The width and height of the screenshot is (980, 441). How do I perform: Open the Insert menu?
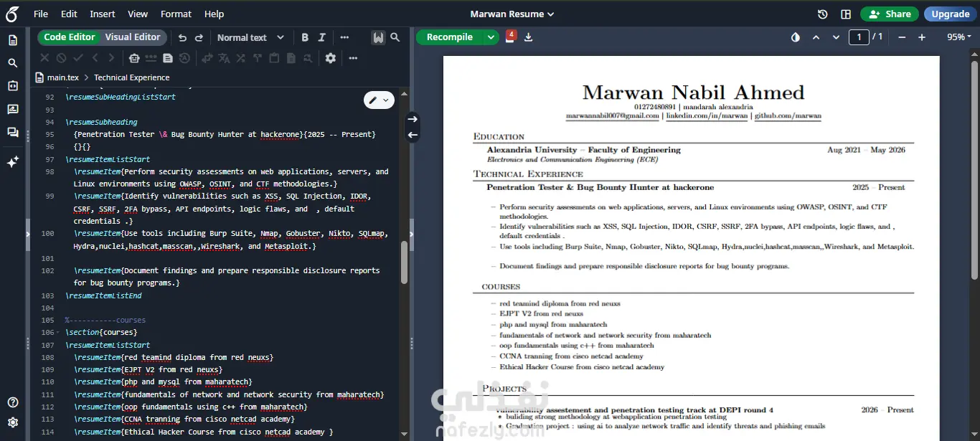tap(103, 14)
